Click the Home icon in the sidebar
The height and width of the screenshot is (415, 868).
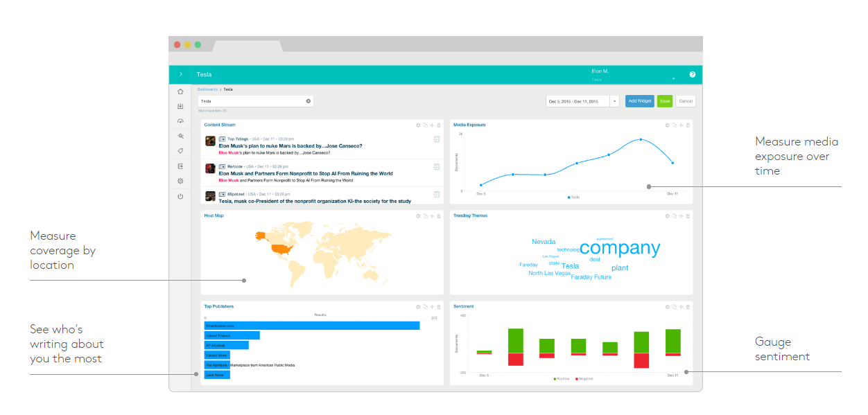pos(180,91)
